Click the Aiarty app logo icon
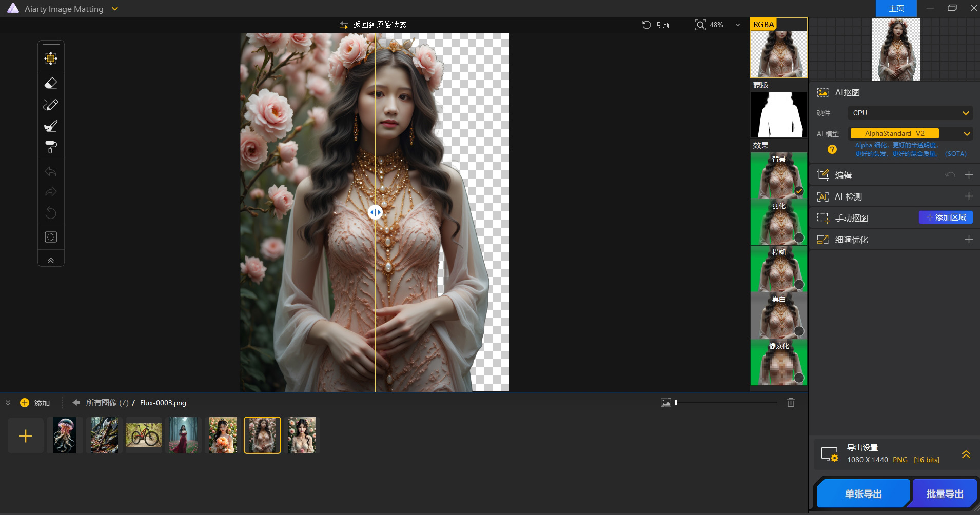 (13, 8)
